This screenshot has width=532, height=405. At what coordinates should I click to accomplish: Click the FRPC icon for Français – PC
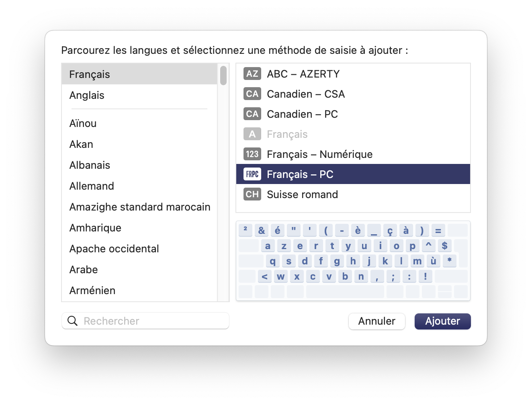[252, 174]
